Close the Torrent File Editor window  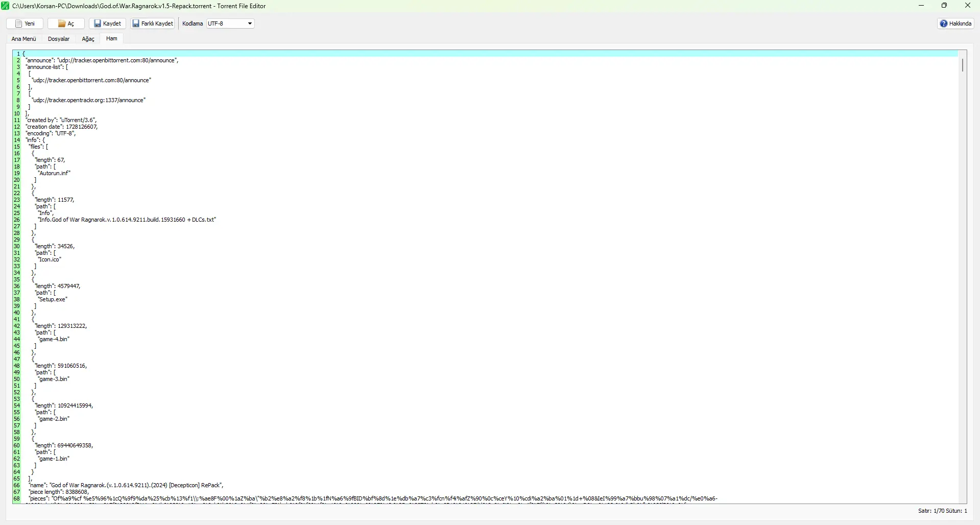[x=968, y=6]
